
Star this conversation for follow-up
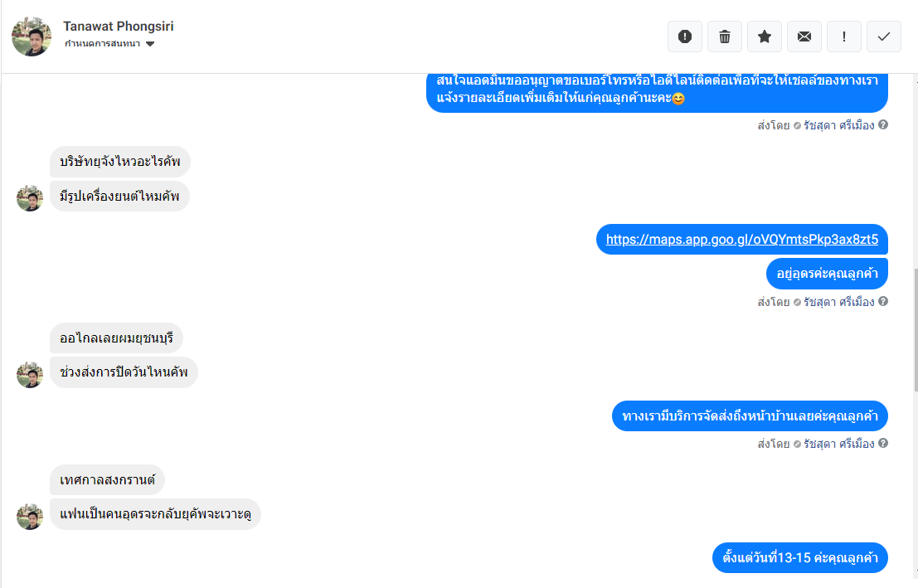click(765, 36)
